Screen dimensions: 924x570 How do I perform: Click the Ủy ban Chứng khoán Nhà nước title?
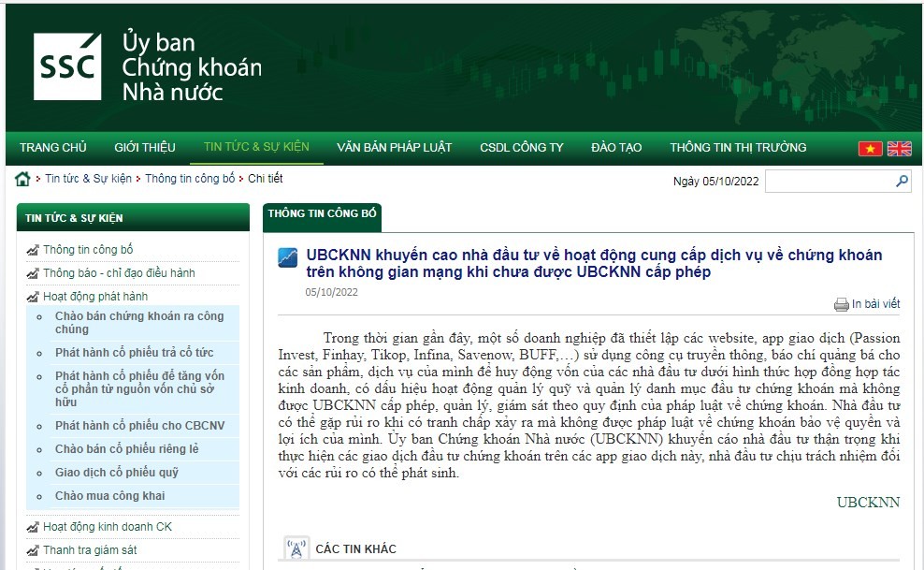pyautogui.click(x=192, y=66)
